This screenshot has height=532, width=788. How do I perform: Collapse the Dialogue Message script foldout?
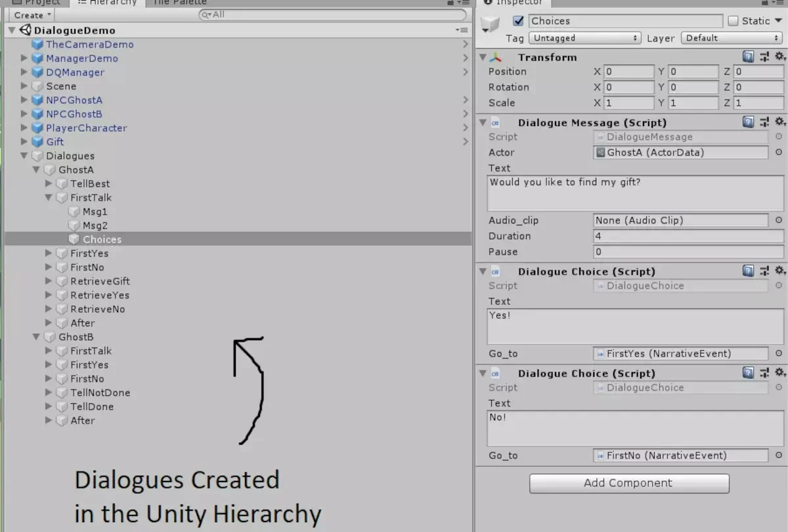483,122
